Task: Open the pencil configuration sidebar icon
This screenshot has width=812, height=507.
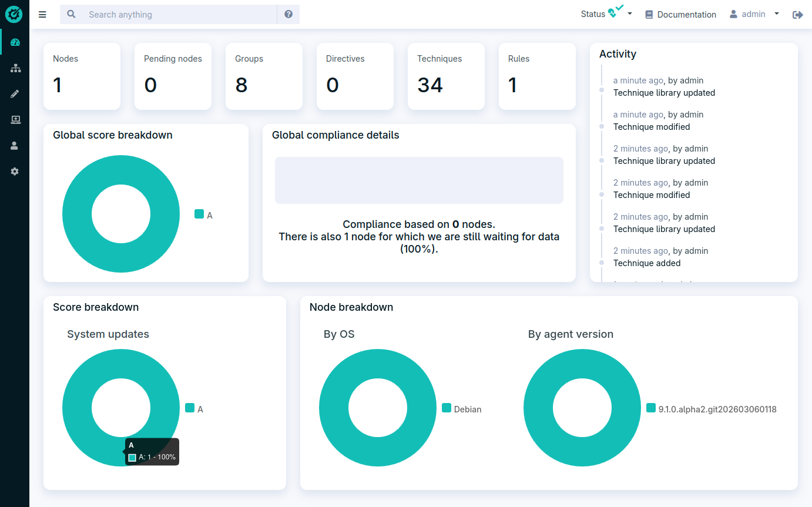Action: click(15, 94)
